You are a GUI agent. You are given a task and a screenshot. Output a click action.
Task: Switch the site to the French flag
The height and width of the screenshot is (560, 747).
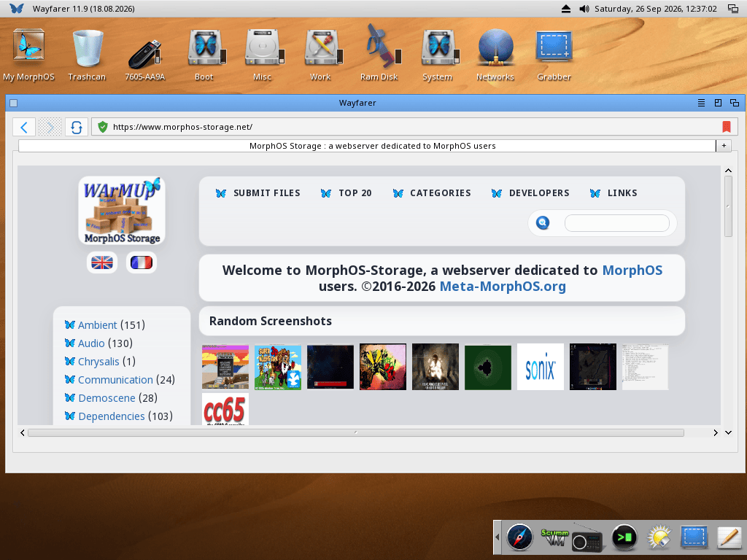[x=142, y=262]
